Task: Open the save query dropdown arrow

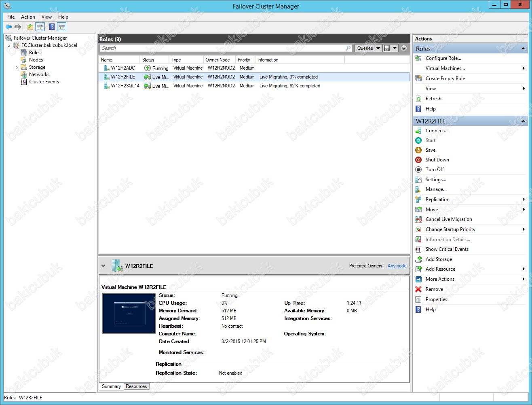Action: (395, 48)
